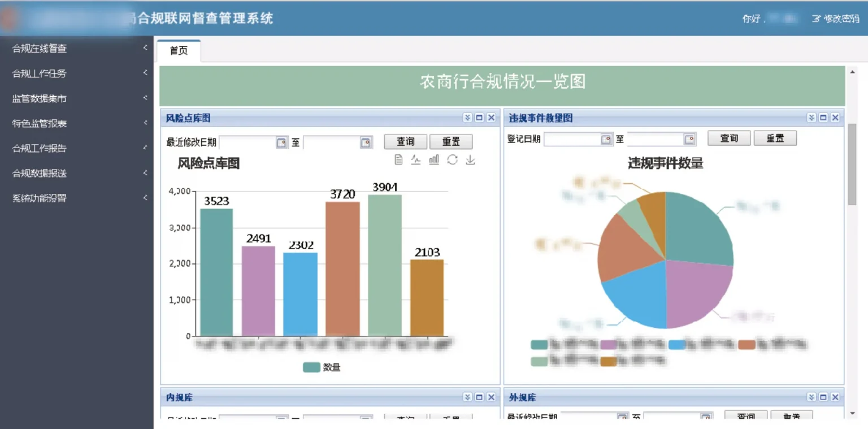Click the restore/refresh icon above 风险点库图 chart

tap(452, 160)
